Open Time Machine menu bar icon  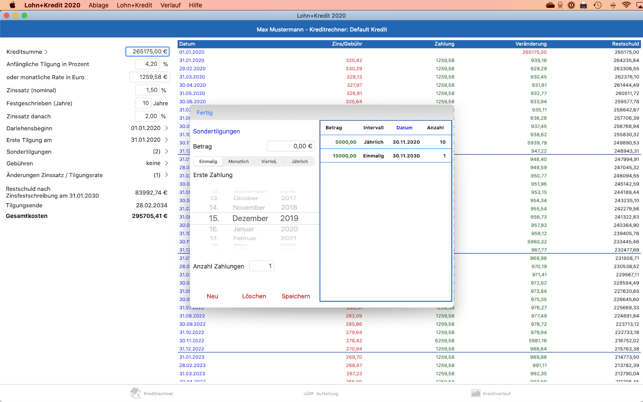click(x=597, y=5)
